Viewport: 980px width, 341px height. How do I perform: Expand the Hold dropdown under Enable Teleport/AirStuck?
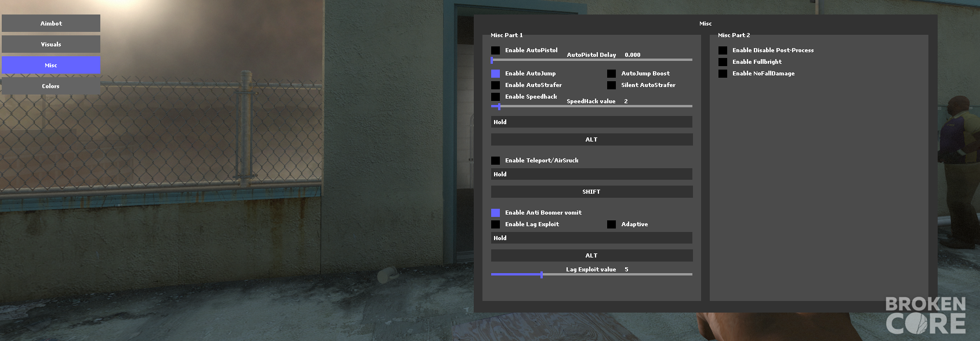coord(591,174)
